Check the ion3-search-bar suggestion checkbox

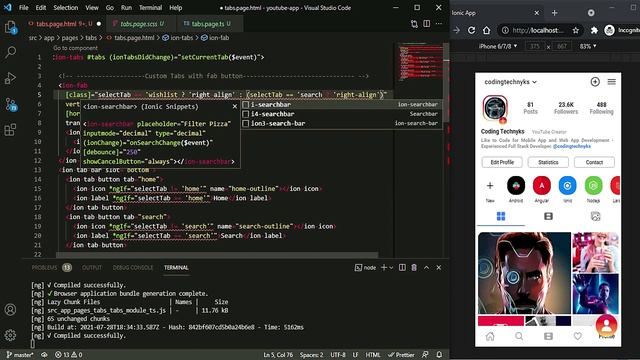[246, 123]
